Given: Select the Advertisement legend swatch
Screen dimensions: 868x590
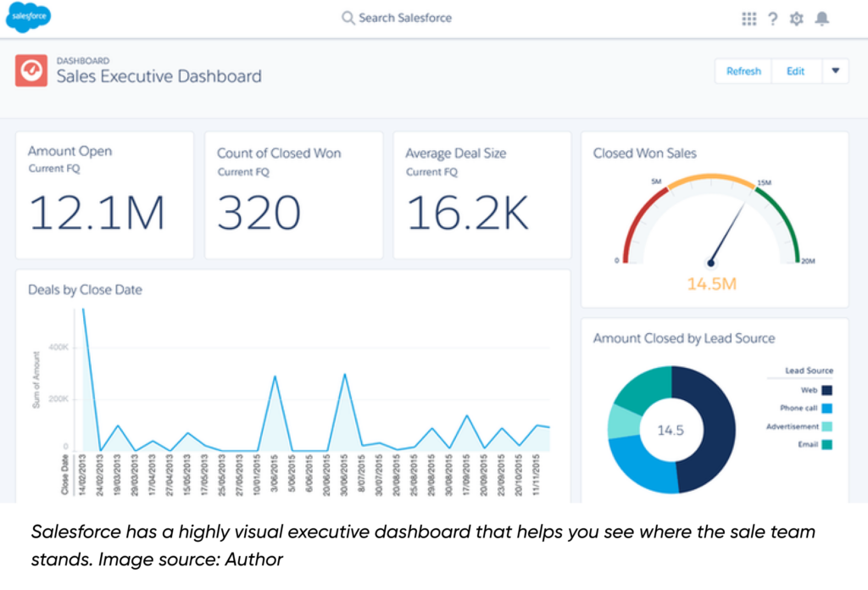Looking at the screenshot, I should (826, 426).
